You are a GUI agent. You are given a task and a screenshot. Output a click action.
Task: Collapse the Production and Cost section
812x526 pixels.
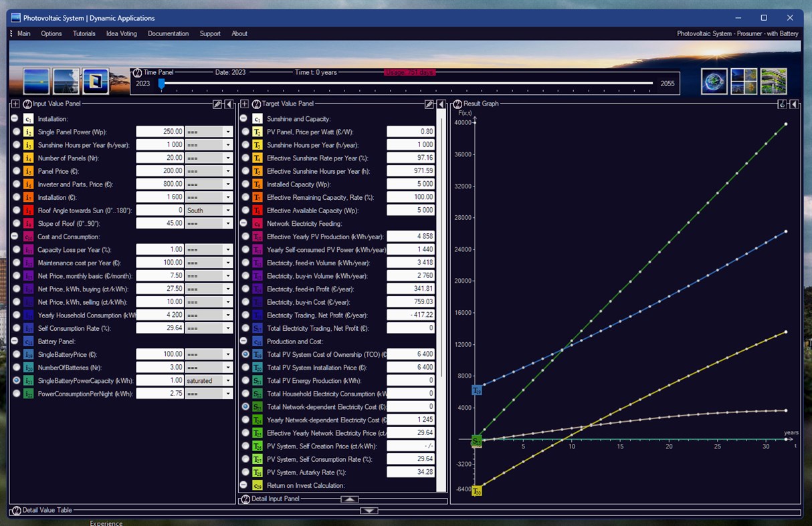point(243,341)
